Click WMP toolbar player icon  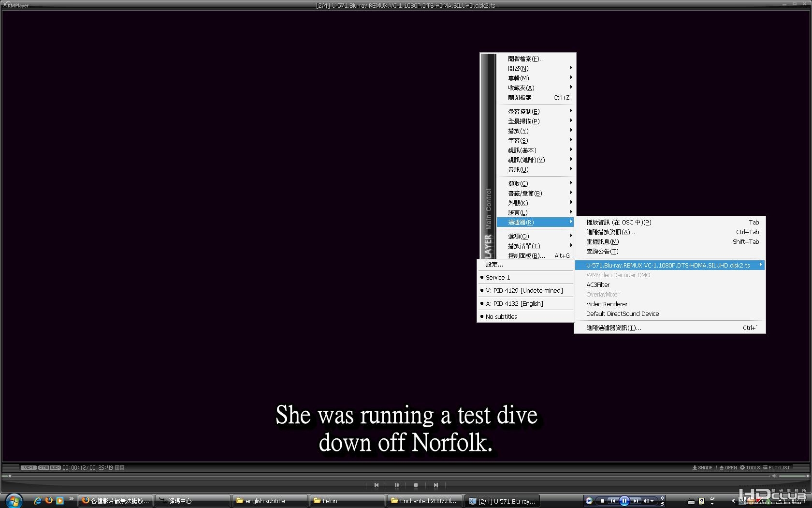[589, 501]
